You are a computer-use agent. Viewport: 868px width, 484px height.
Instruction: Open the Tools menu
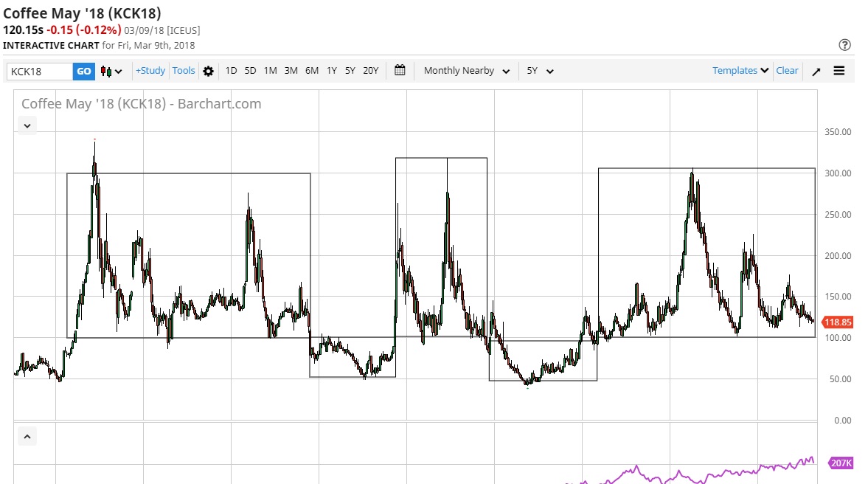pyautogui.click(x=183, y=70)
